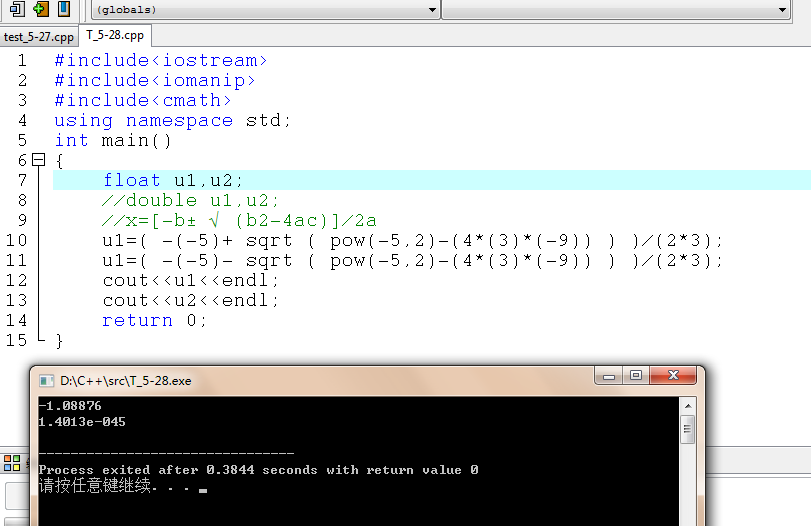Image resolution: width=811 pixels, height=526 pixels.
Task: Collapse the main function fold marker at line 6
Action: (38, 160)
